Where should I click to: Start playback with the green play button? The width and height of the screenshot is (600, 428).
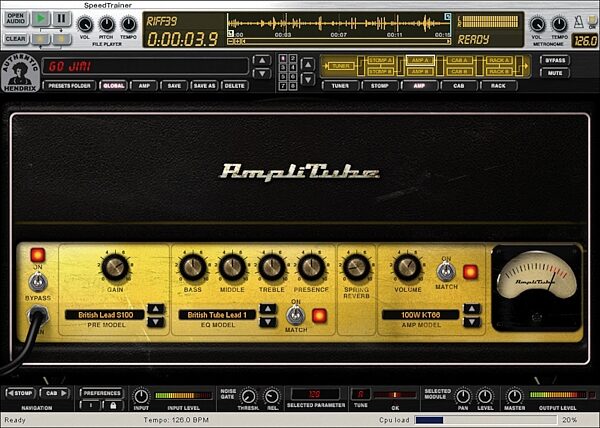41,18
